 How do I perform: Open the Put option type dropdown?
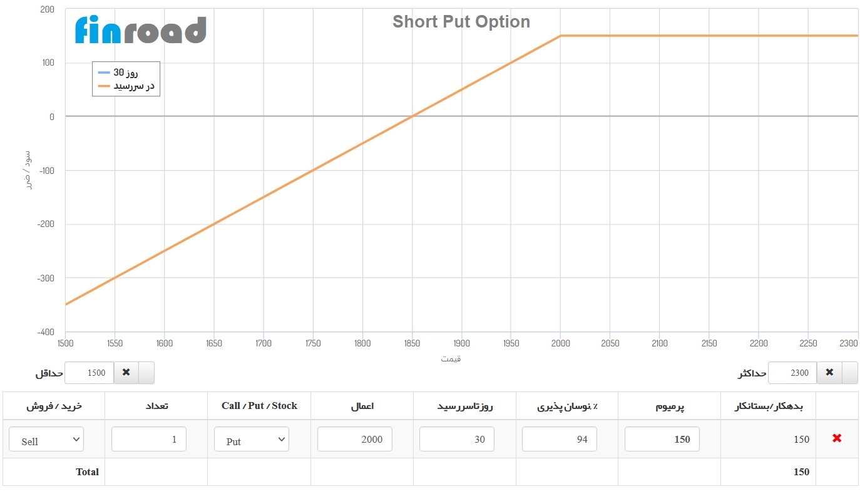(x=251, y=440)
